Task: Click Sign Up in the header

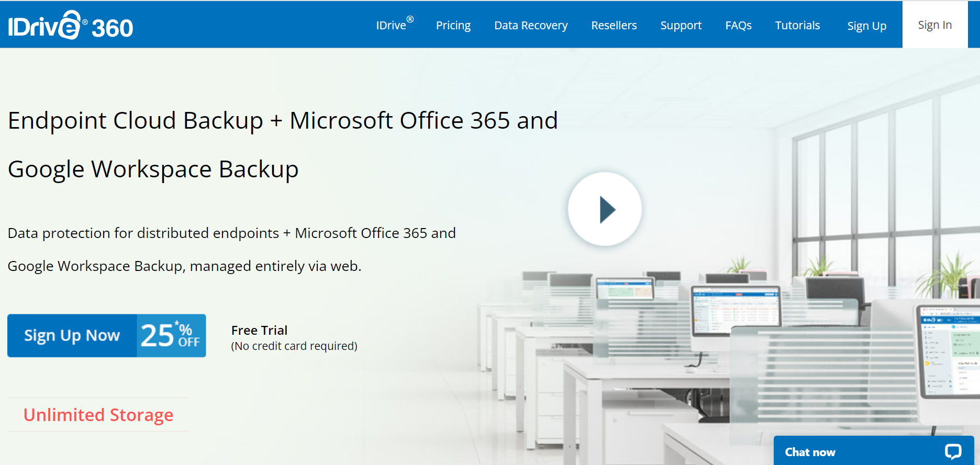Action: (x=867, y=26)
